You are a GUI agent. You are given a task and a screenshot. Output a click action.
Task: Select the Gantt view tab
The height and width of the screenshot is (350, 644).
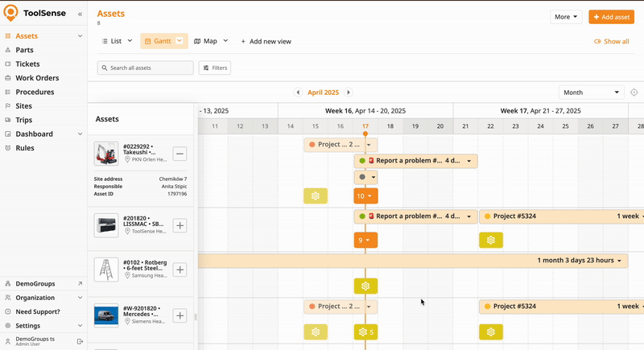(x=158, y=41)
